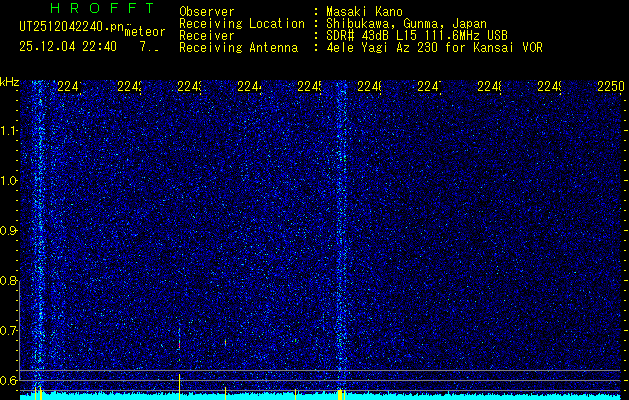Click the date stamp 25.12.04 22:40
This screenshot has height=400, width=629.
tap(68, 47)
